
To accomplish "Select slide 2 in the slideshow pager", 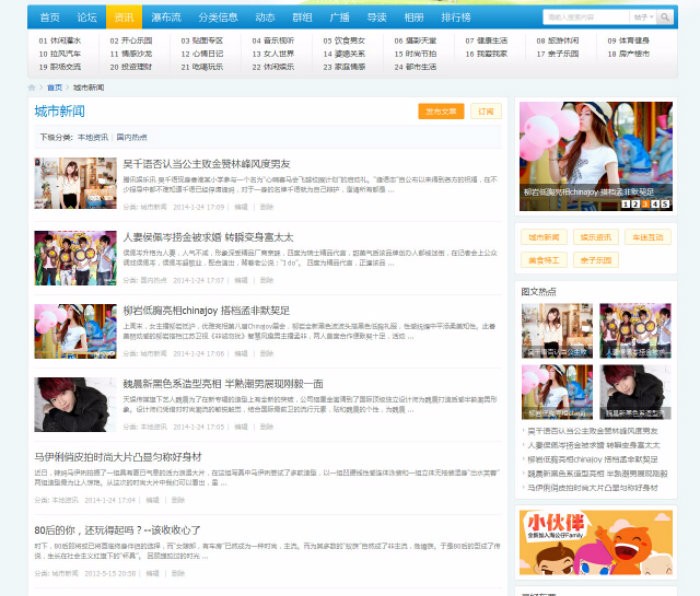I will [x=636, y=204].
